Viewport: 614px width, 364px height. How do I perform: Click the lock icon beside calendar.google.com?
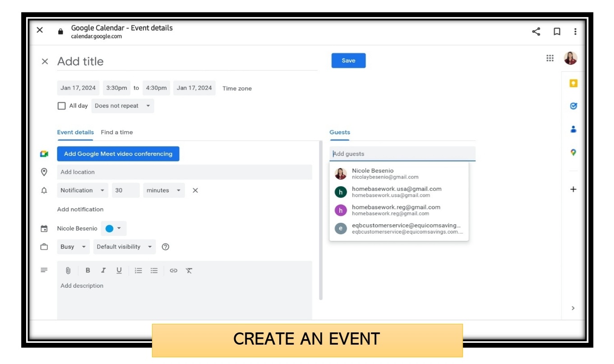click(60, 32)
